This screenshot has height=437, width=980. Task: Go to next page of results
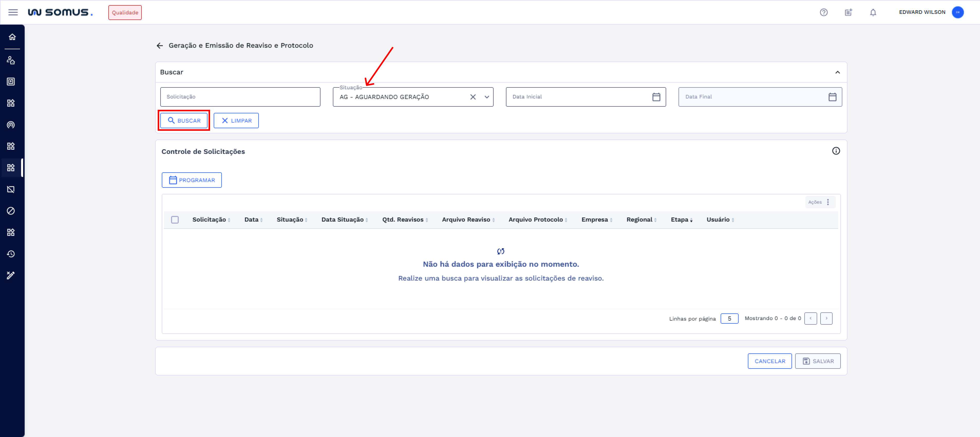(826, 319)
